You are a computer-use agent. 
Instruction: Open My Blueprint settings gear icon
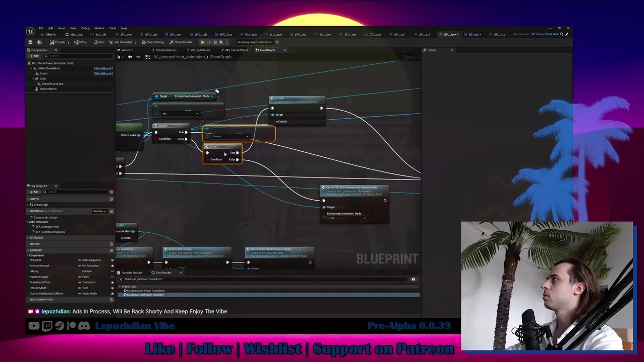tap(111, 192)
